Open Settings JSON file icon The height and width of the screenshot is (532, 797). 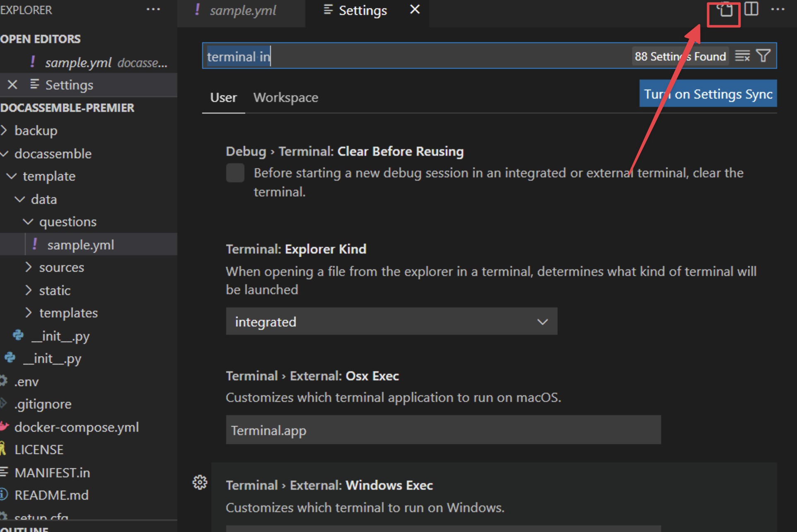[x=725, y=10]
